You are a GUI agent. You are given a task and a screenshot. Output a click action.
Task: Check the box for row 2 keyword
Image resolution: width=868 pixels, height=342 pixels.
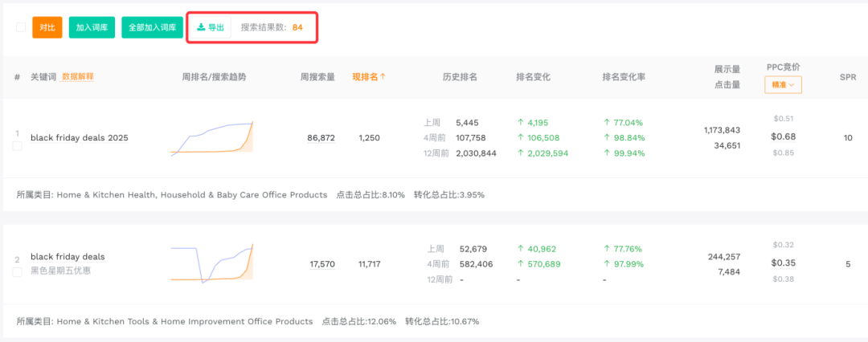(x=17, y=272)
